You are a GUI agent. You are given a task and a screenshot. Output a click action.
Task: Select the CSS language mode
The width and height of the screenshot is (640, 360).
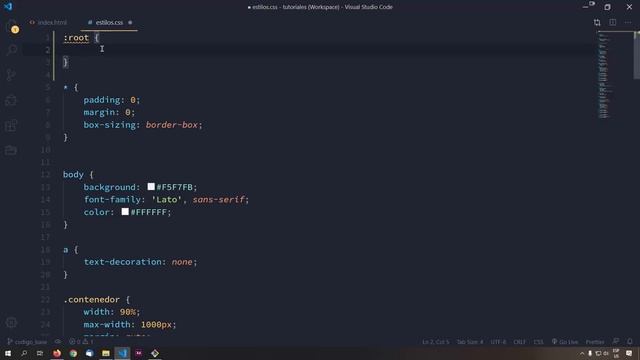point(538,342)
